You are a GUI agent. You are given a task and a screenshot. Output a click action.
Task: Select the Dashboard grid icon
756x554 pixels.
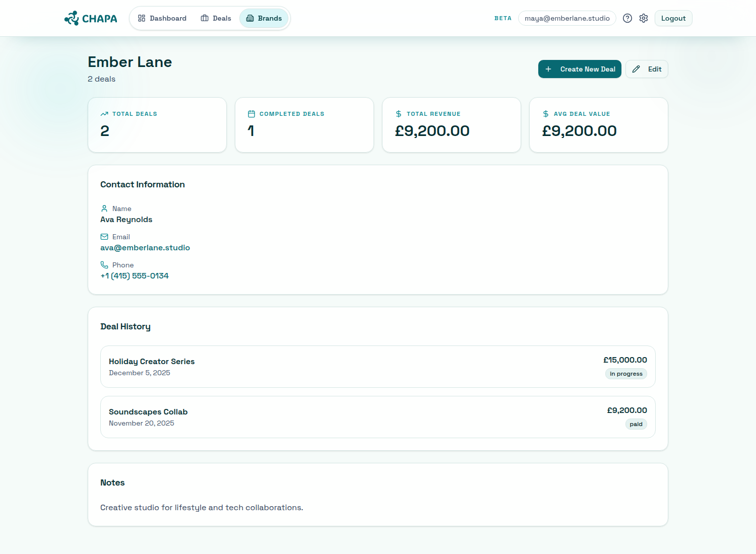pos(142,18)
